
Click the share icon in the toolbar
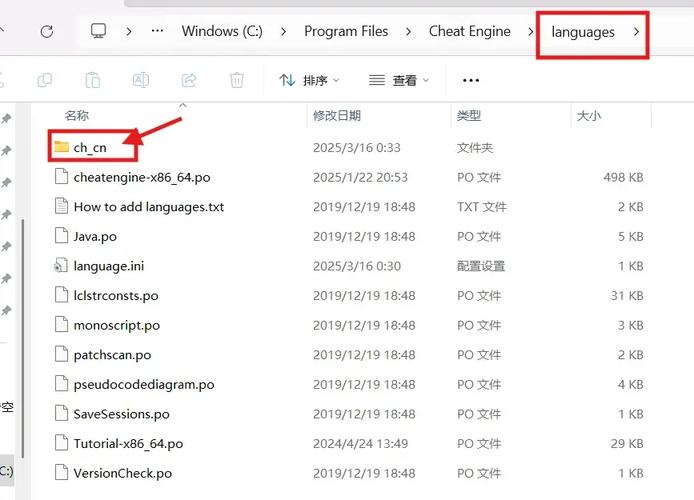189,80
